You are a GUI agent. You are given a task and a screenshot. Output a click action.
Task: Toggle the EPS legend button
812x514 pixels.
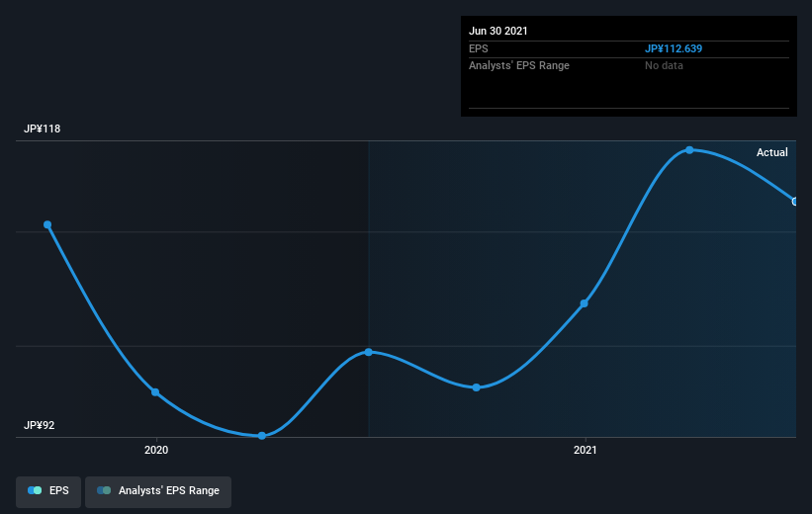pos(48,491)
